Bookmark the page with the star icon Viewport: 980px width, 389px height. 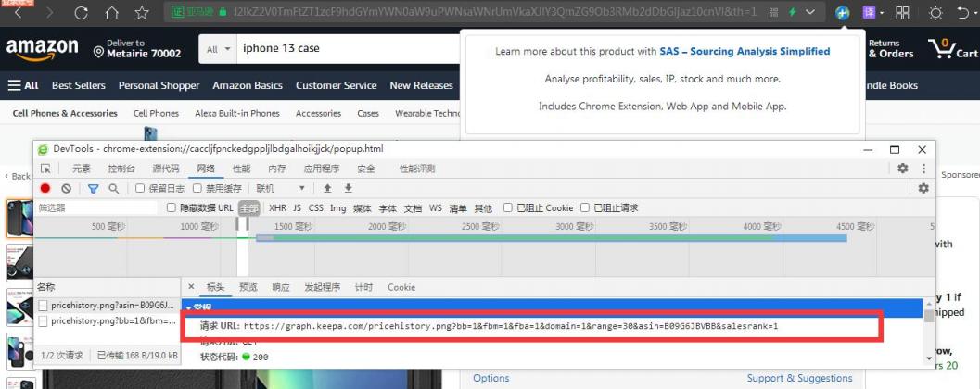(142, 12)
